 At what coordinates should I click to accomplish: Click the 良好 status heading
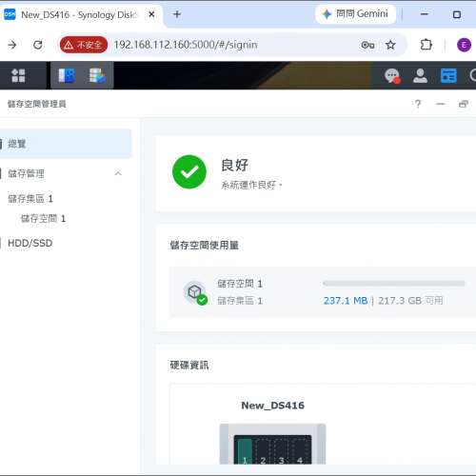coord(234,165)
